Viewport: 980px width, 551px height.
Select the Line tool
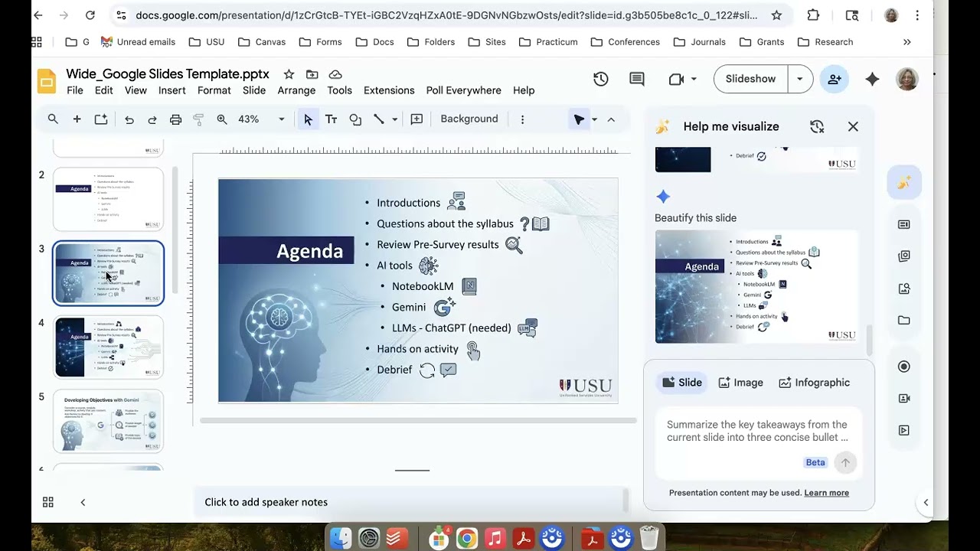pyautogui.click(x=378, y=119)
